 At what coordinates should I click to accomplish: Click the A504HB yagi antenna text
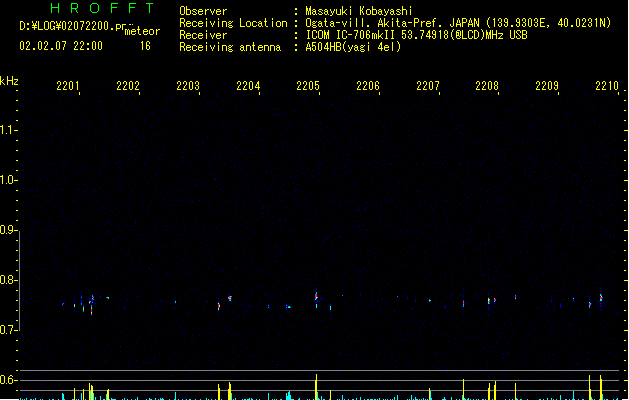click(353, 47)
